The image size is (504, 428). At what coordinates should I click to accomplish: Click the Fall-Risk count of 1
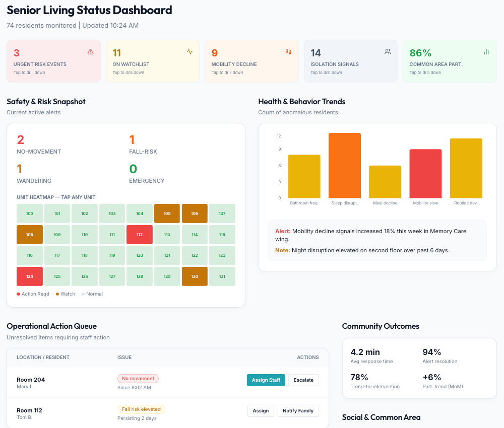(x=132, y=139)
